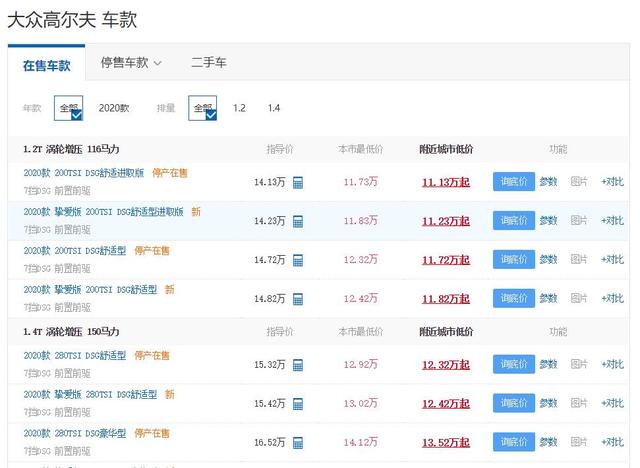This screenshot has height=468, width=640.
Task: View nearby city price 12.42万起
Action: (446, 404)
